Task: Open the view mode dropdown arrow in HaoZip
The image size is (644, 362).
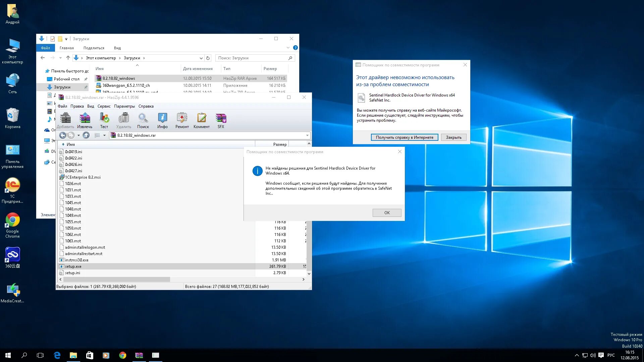Action: tap(104, 135)
